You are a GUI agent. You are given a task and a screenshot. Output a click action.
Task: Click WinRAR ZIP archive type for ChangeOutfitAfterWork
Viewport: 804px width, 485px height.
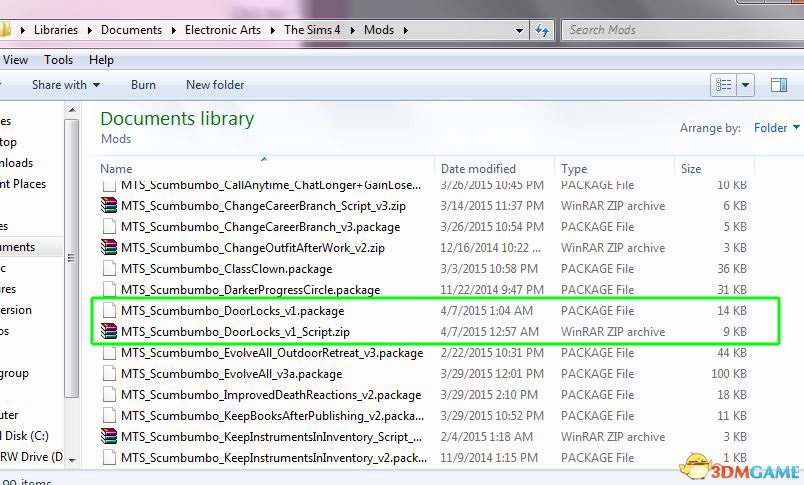coord(613,248)
